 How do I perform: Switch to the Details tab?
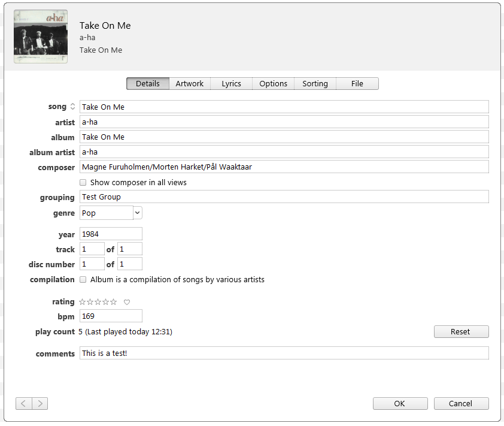tap(148, 84)
